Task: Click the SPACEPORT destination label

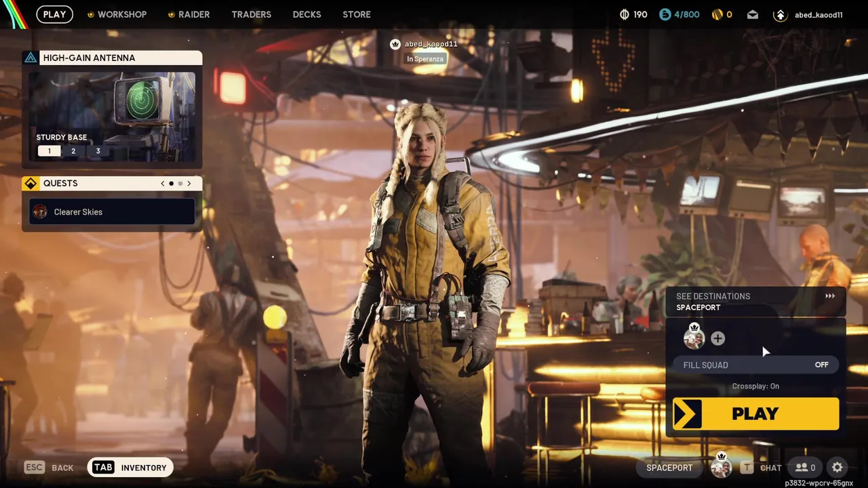Action: click(x=698, y=308)
